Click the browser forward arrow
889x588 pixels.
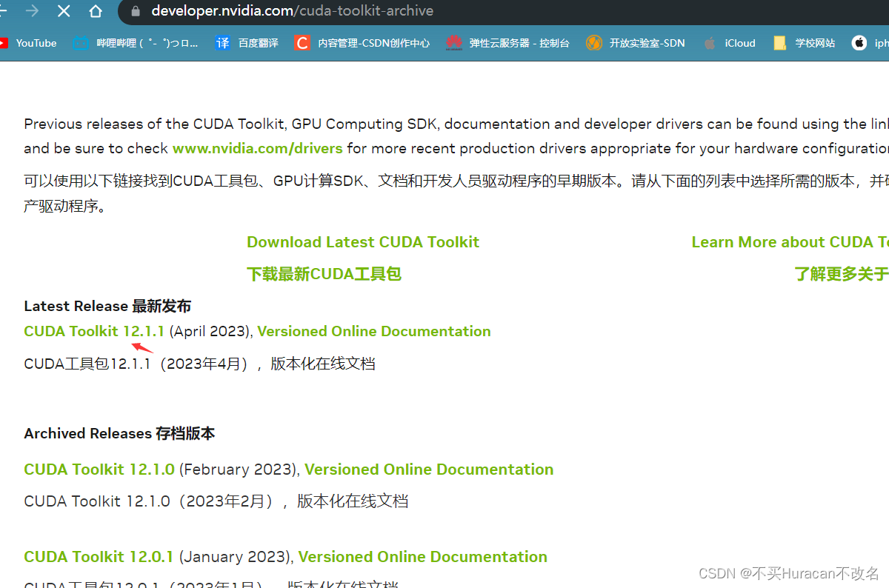tap(32, 11)
